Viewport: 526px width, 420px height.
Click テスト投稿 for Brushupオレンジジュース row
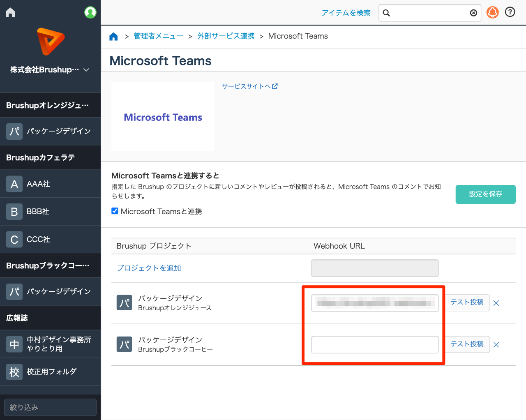tap(467, 302)
